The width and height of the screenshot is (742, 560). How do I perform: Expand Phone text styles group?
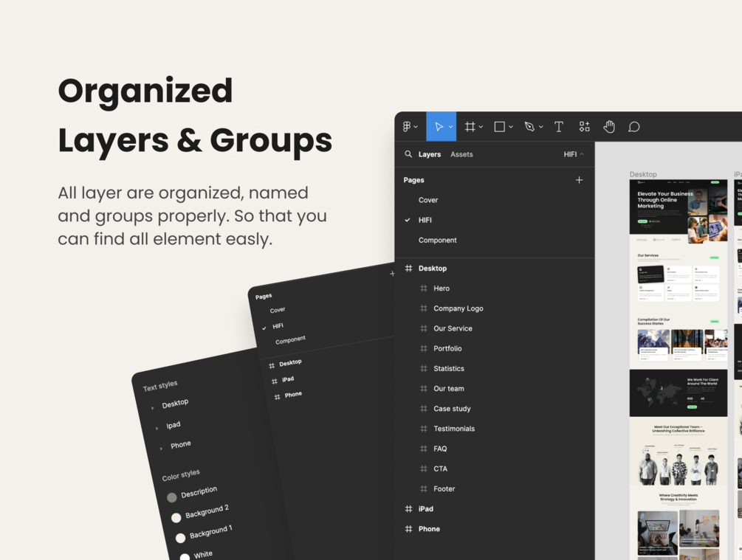tap(162, 449)
